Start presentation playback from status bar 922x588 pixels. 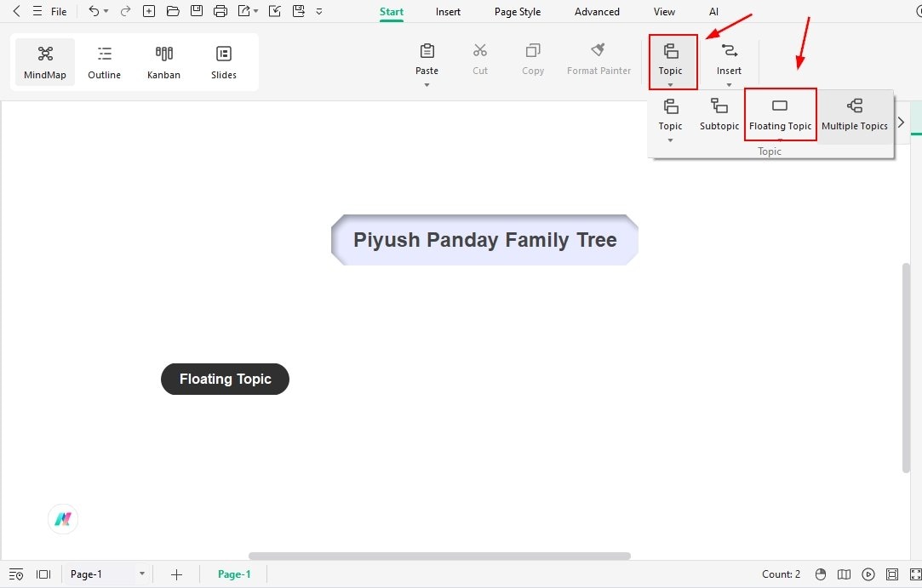point(868,574)
